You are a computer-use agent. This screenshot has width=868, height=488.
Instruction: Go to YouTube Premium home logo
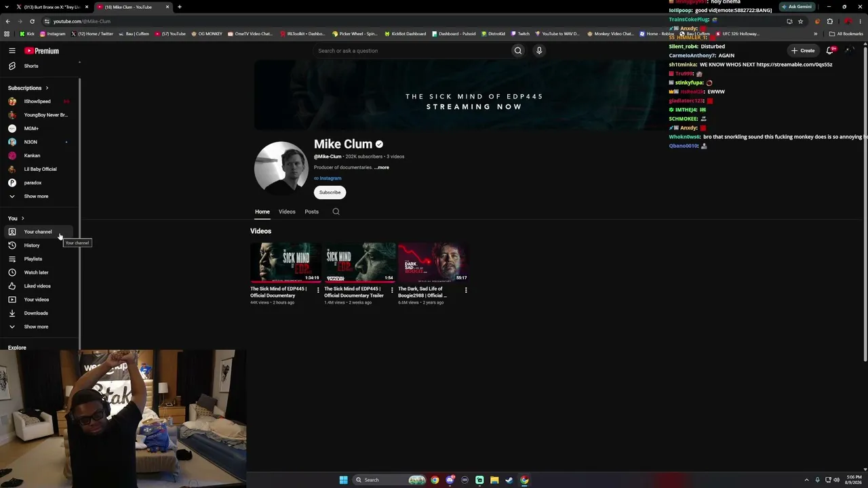(x=42, y=51)
